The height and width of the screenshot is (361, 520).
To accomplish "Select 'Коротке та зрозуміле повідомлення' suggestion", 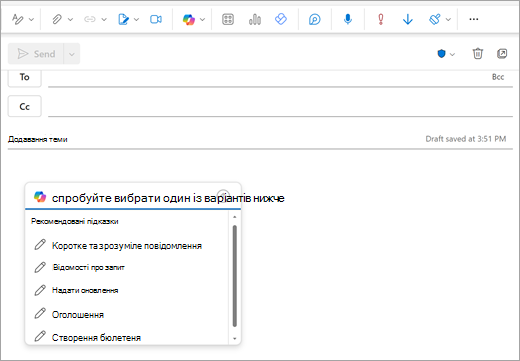I will pos(127,246).
